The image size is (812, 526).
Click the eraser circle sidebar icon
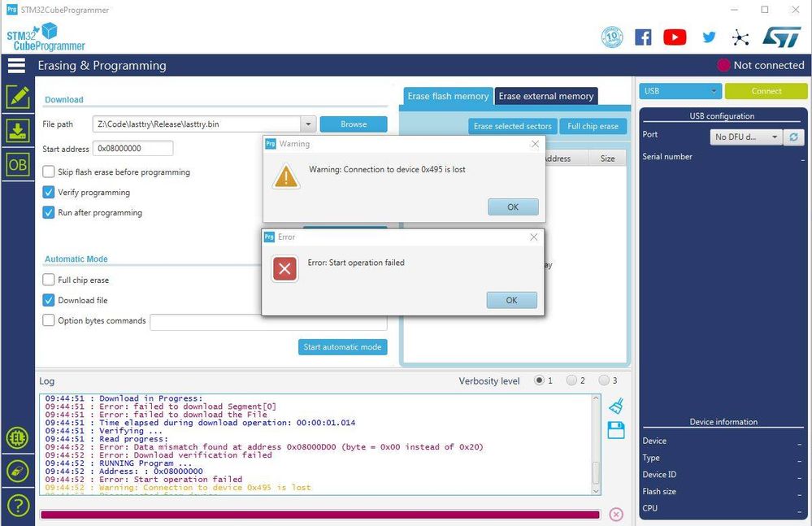[x=18, y=472]
